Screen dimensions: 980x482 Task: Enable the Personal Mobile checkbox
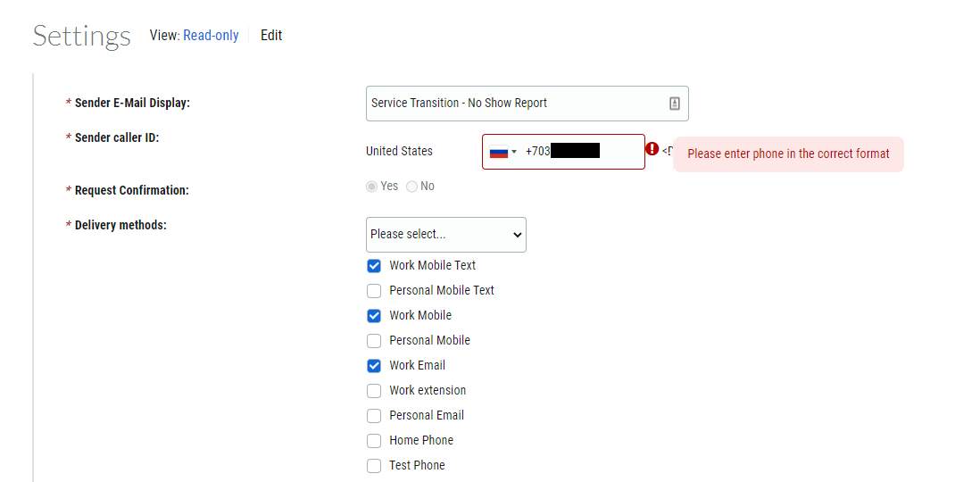[374, 341]
